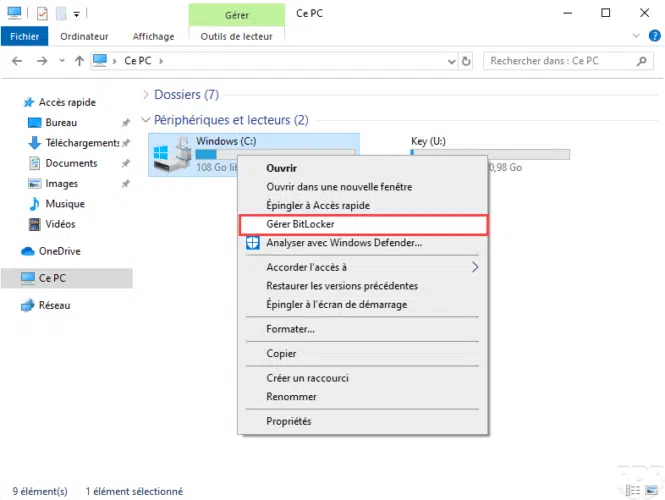Collapse the Périphériques et lecteurs group
This screenshot has width=665, height=500.
click(x=145, y=120)
